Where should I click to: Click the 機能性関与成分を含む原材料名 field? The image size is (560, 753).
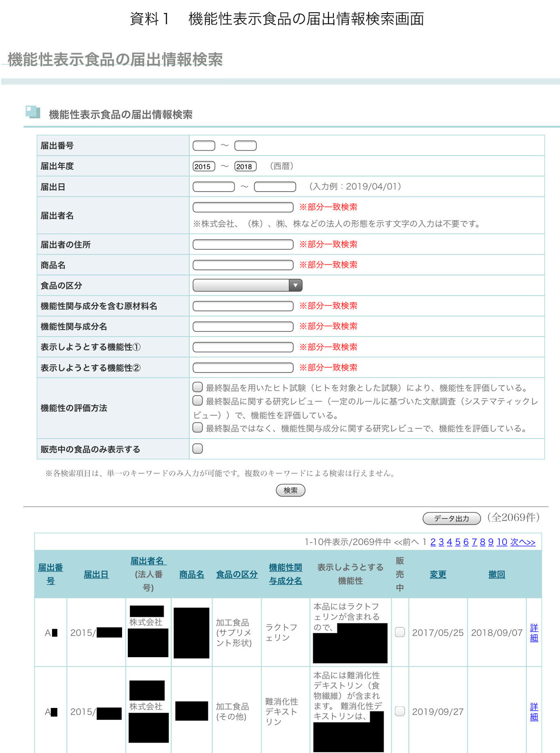(243, 306)
